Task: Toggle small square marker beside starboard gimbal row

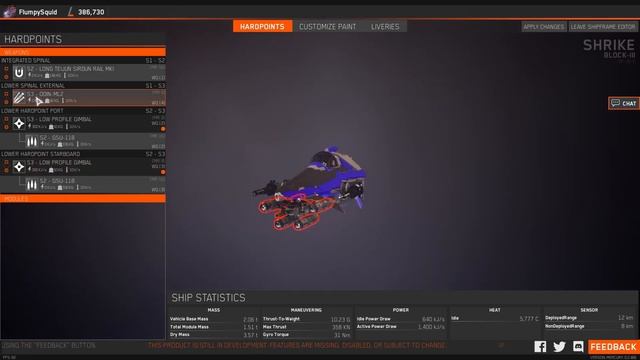Action: pos(6,163)
